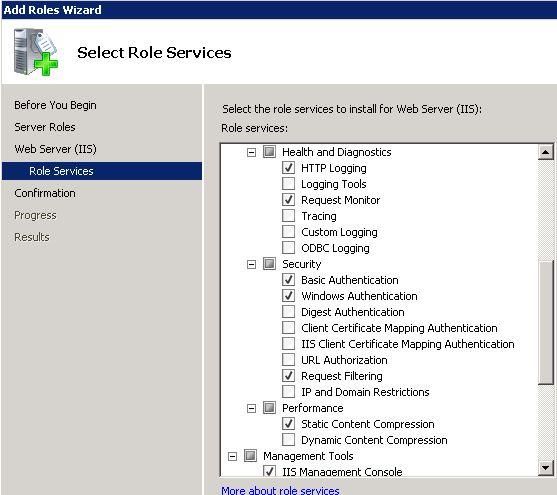The height and width of the screenshot is (495, 557).
Task: Click the Management Tools tri-state box
Action: coord(250,456)
